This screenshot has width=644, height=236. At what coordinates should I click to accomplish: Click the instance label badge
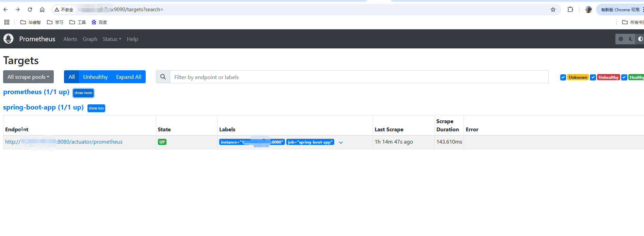(252, 142)
